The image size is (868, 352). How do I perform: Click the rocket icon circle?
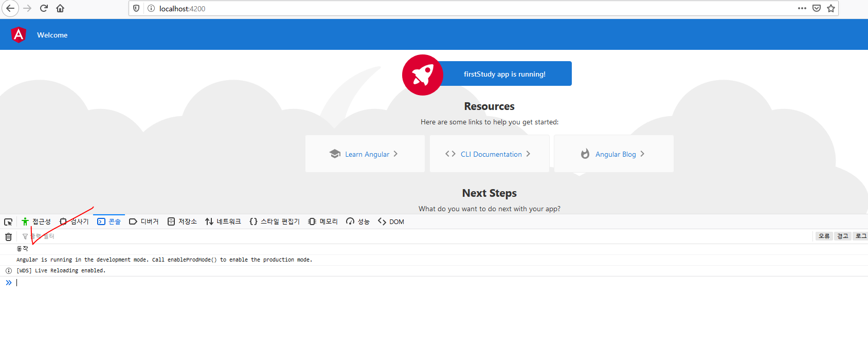tap(423, 75)
